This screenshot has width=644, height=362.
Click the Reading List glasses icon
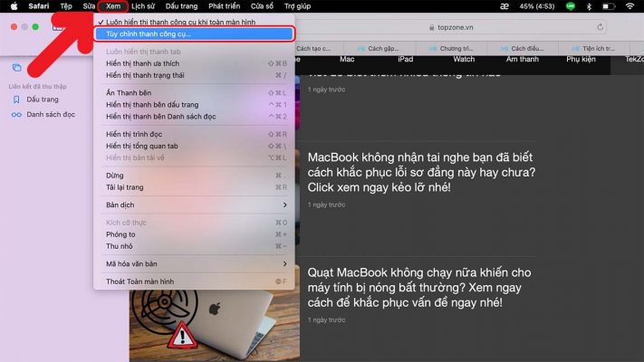pyautogui.click(x=16, y=115)
